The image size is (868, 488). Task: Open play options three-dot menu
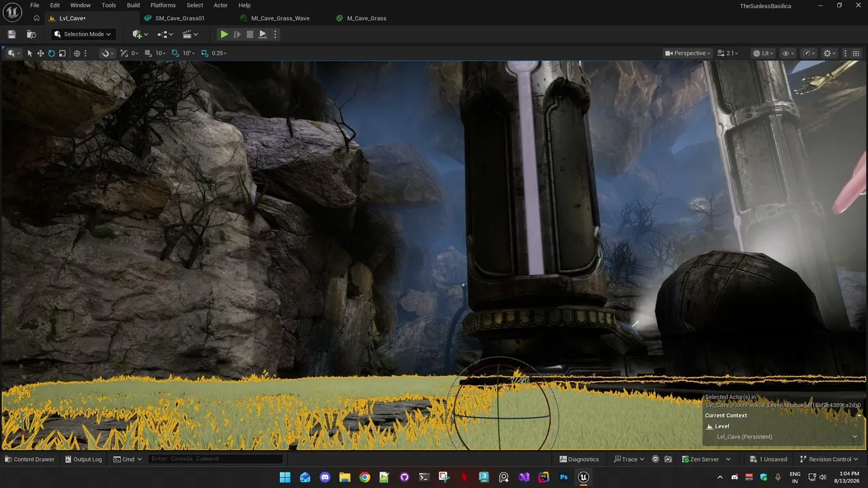tap(275, 35)
